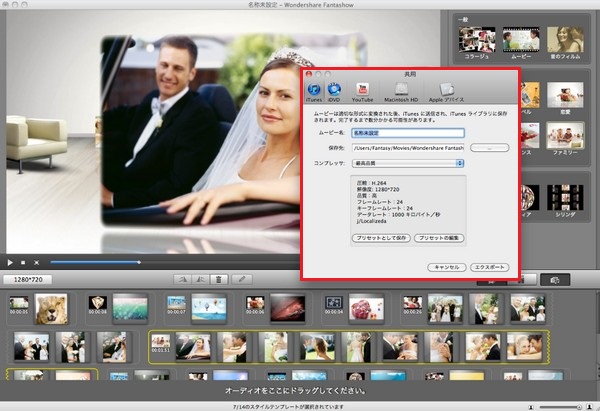
Task: Open the browse button beside save path
Action: (x=489, y=148)
